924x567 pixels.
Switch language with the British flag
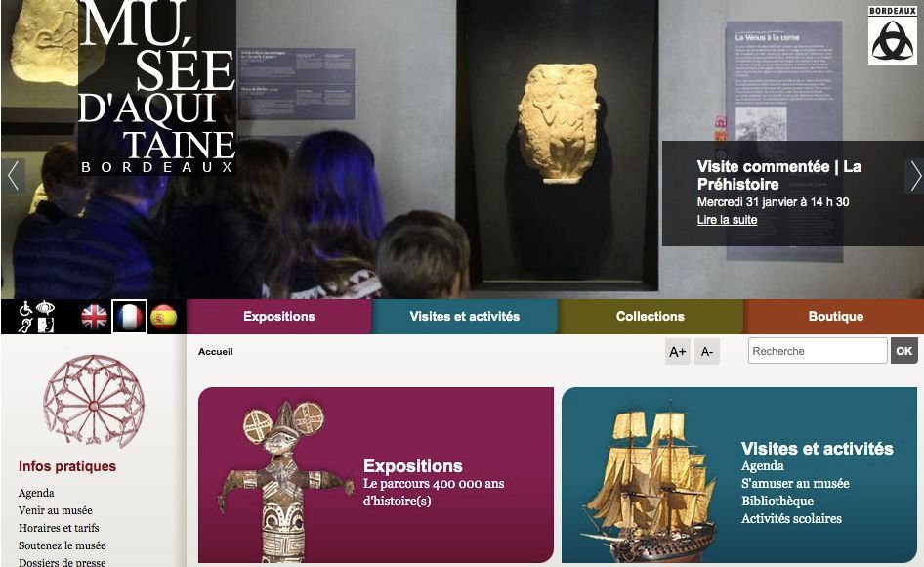95,317
